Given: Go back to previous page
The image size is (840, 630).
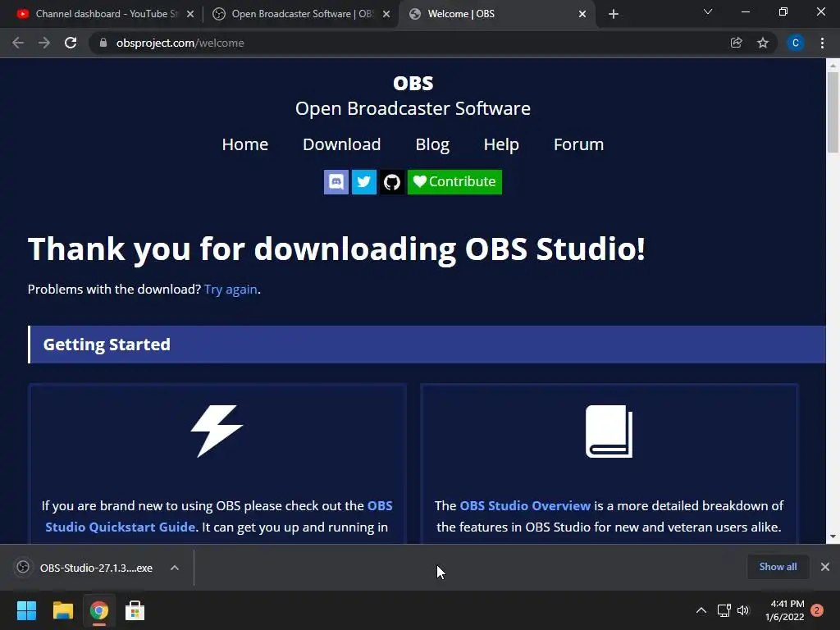Looking at the screenshot, I should (18, 43).
